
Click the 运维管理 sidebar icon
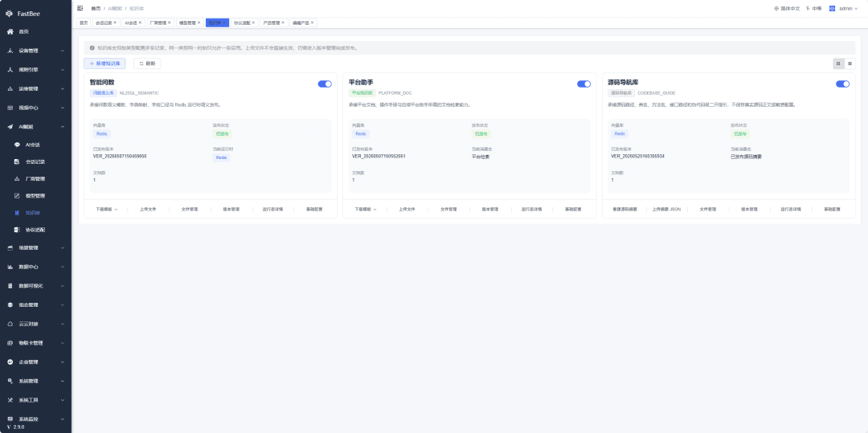click(10, 88)
